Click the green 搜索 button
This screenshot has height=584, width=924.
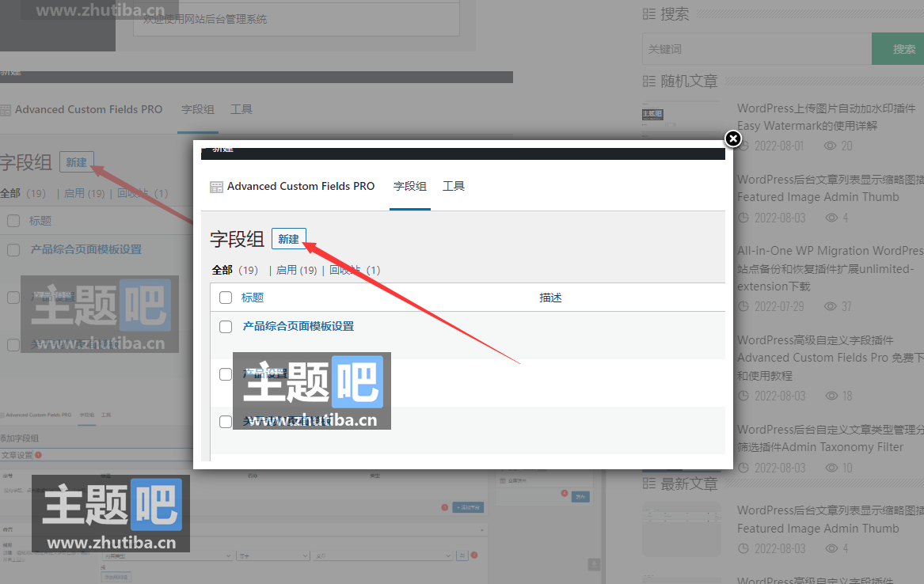tap(898, 49)
